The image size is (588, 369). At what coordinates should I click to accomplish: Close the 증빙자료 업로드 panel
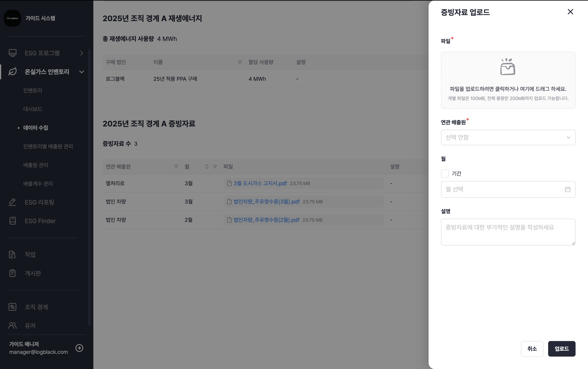coord(570,12)
